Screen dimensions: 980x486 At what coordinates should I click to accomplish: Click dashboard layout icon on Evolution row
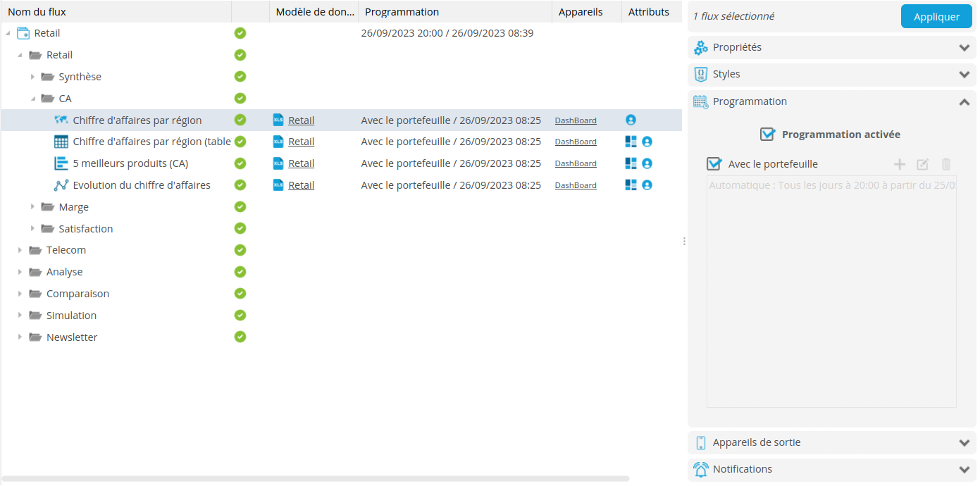pyautogui.click(x=631, y=185)
